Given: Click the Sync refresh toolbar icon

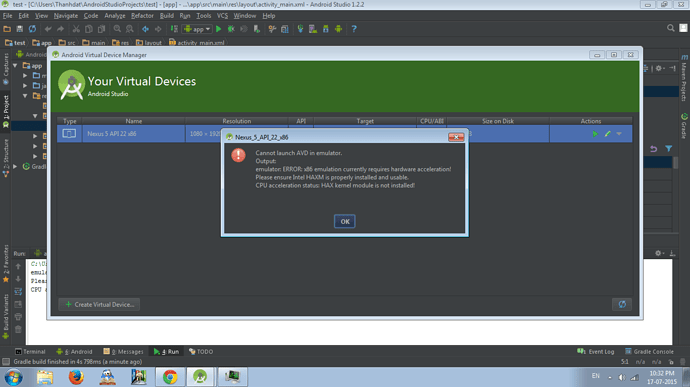Looking at the screenshot, I should [x=33, y=29].
